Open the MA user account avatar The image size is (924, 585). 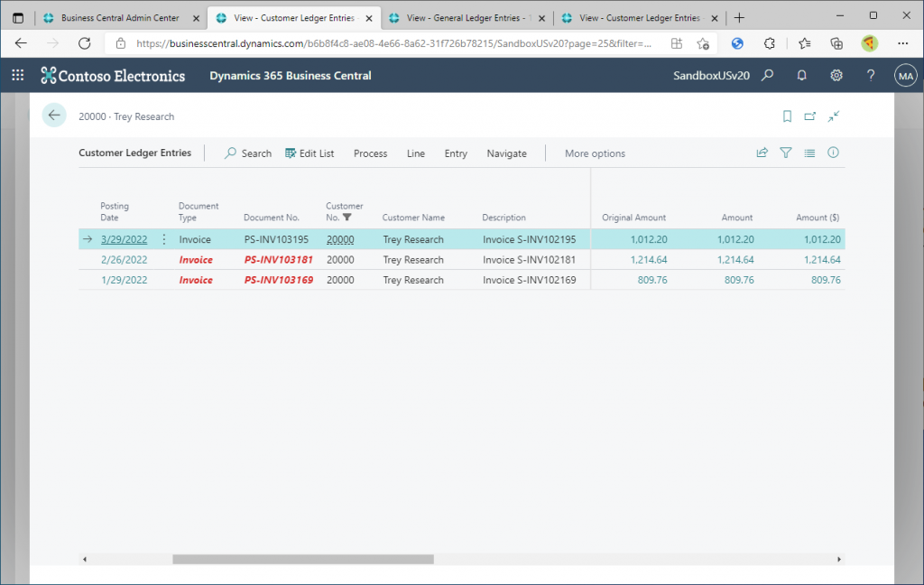tap(906, 76)
